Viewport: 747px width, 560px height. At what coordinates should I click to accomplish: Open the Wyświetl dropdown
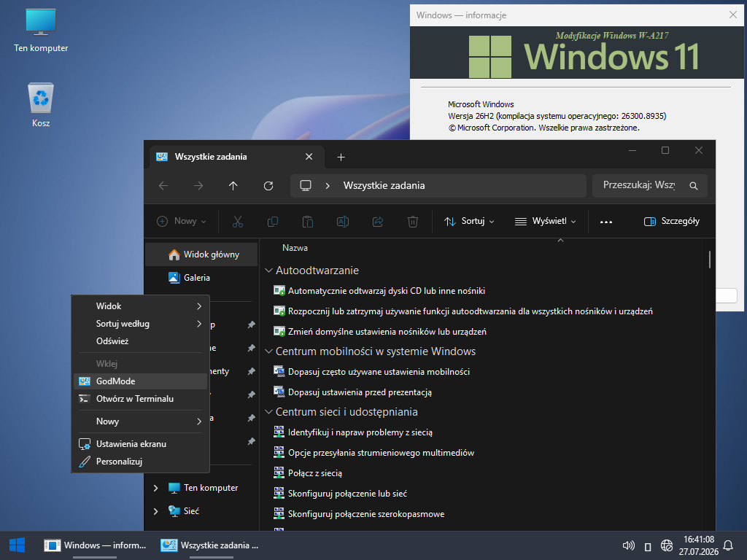tap(546, 222)
